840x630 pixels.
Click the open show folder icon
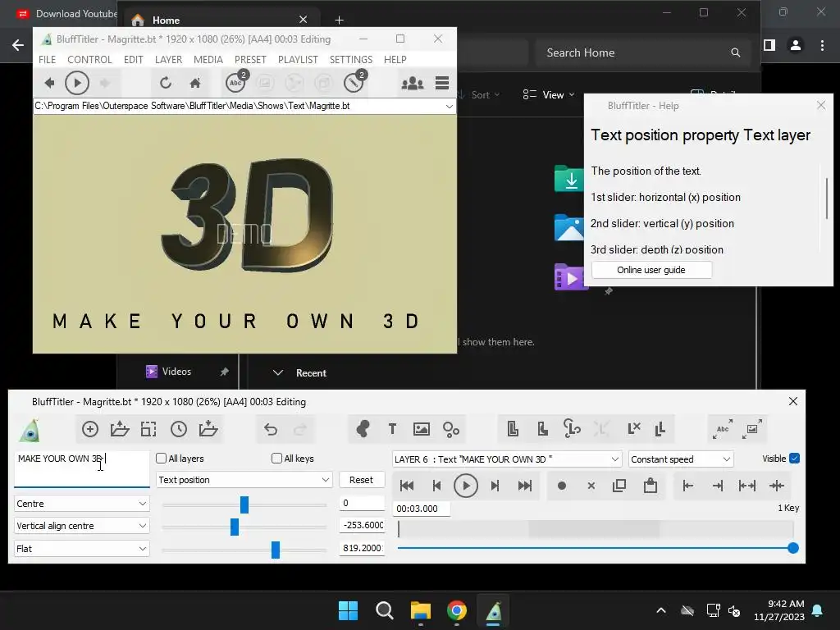pos(120,429)
